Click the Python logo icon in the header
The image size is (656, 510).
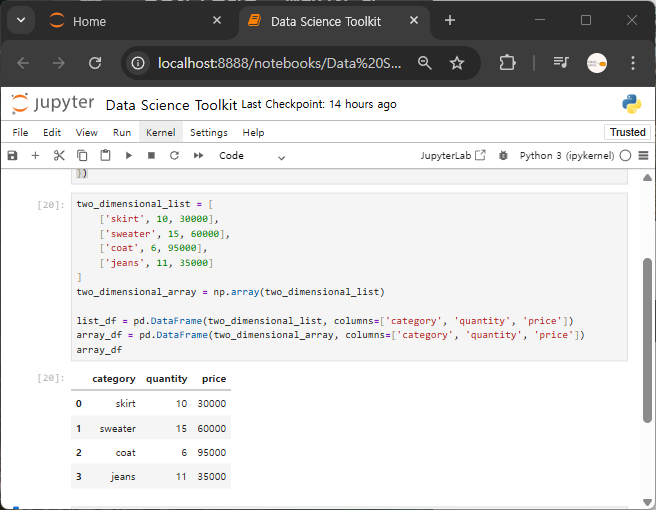pyautogui.click(x=631, y=104)
